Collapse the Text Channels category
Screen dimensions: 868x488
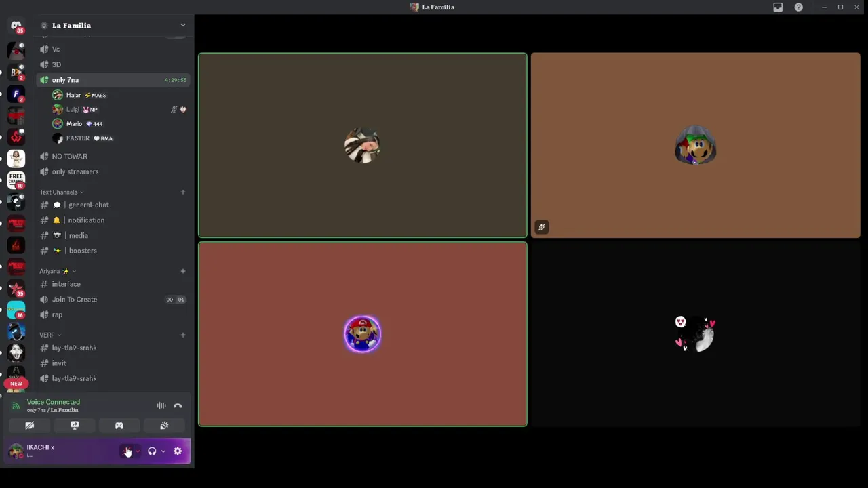(x=61, y=192)
